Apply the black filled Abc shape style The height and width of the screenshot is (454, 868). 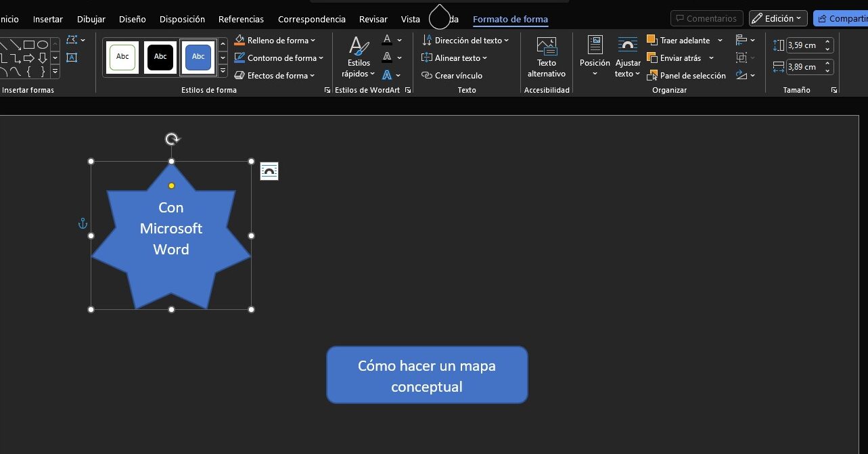160,57
